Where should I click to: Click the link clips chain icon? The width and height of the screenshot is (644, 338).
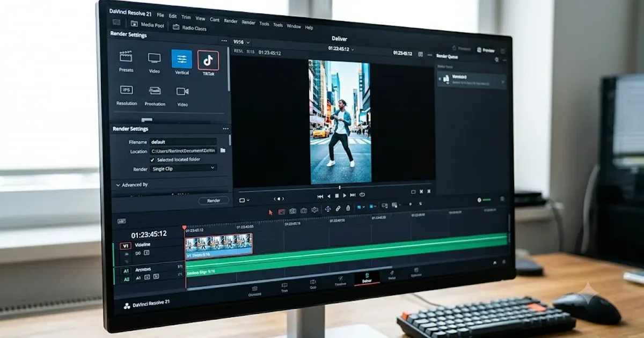coord(338,209)
